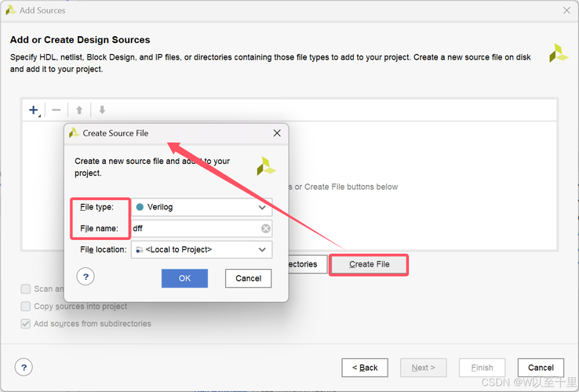579x392 pixels.
Task: Click OK to create the source file
Action: (184, 278)
